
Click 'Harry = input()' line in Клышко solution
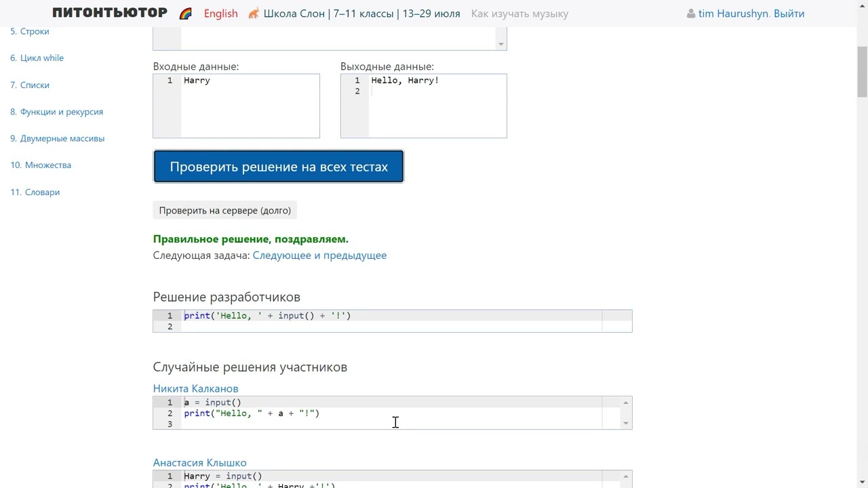tap(223, 476)
